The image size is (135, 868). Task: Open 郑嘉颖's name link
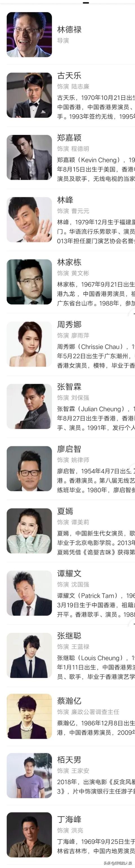click(x=69, y=137)
